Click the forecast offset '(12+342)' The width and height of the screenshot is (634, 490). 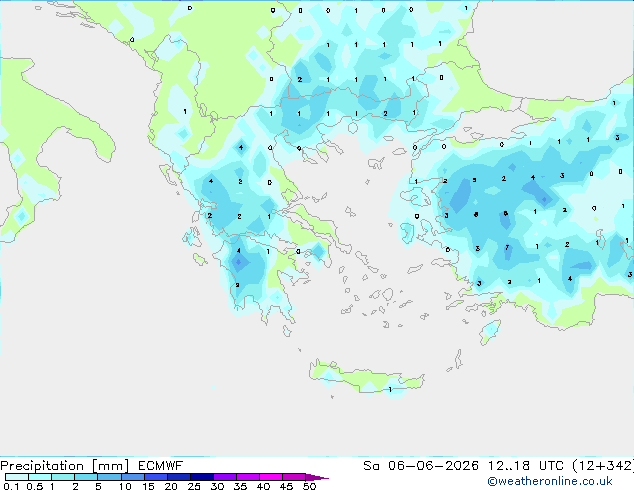[603, 466]
